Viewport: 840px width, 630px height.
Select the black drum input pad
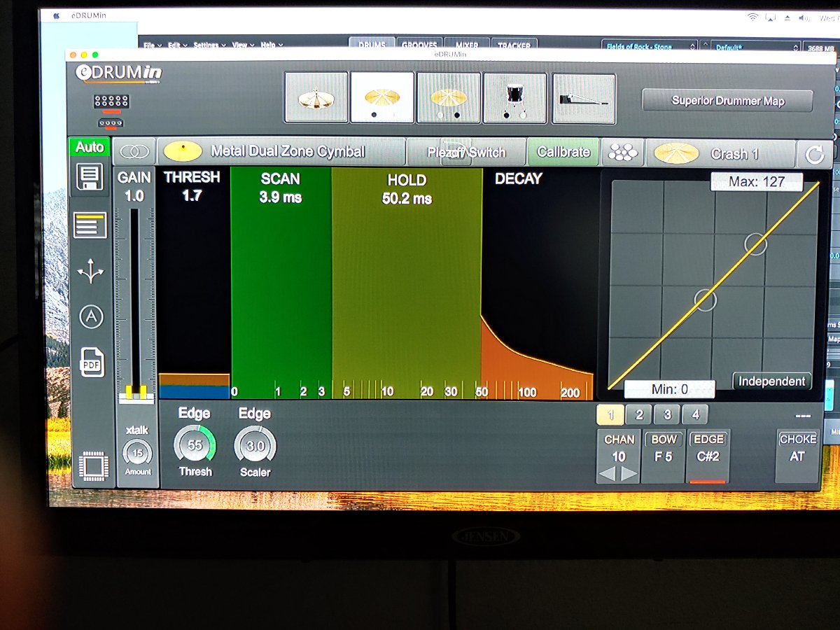515,97
